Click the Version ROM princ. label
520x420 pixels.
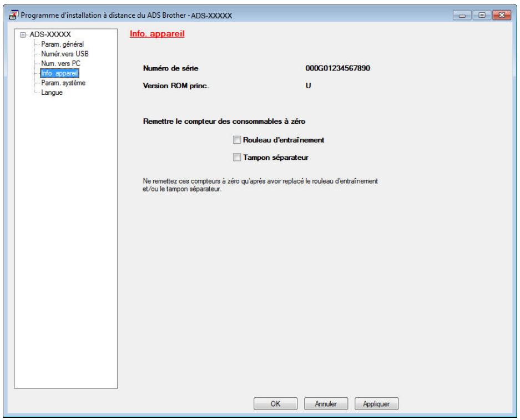pyautogui.click(x=176, y=86)
